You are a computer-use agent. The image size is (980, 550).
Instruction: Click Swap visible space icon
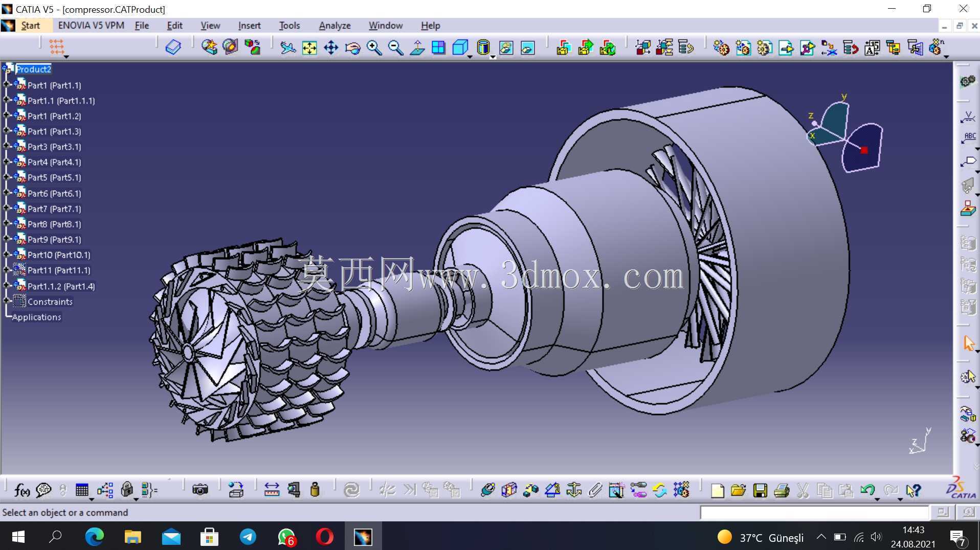coord(527,48)
